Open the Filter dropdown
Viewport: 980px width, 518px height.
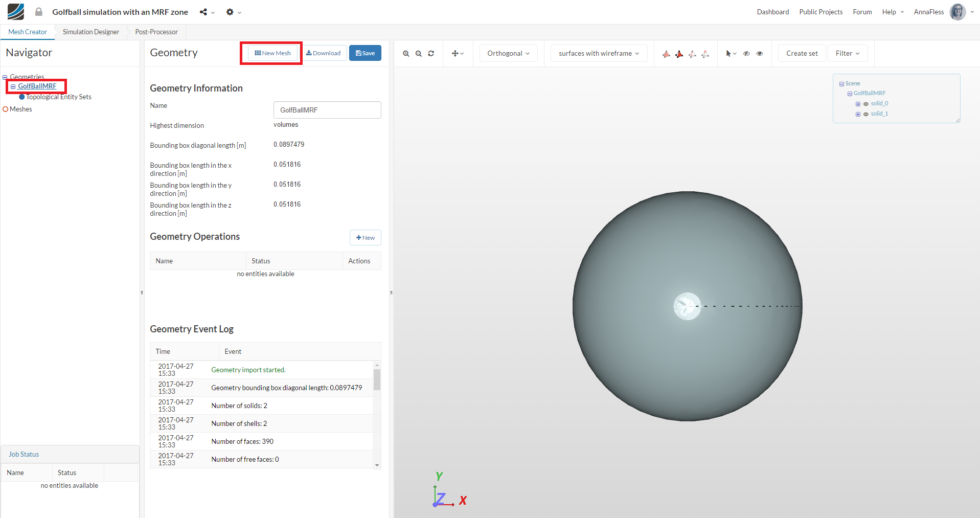pyautogui.click(x=847, y=53)
